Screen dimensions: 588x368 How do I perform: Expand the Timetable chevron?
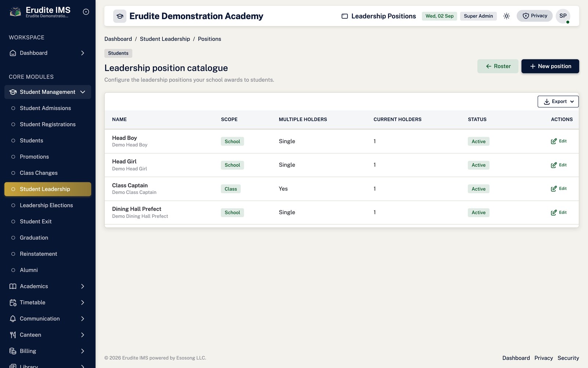click(83, 302)
